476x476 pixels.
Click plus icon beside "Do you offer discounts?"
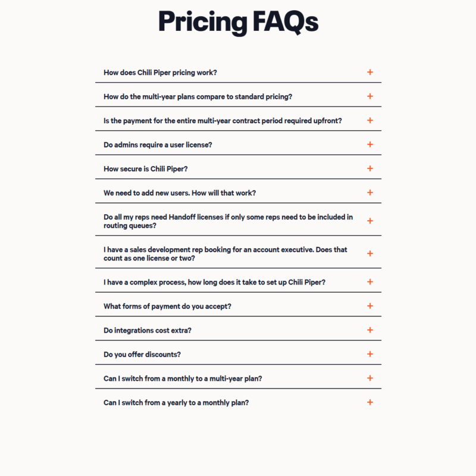coord(369,354)
